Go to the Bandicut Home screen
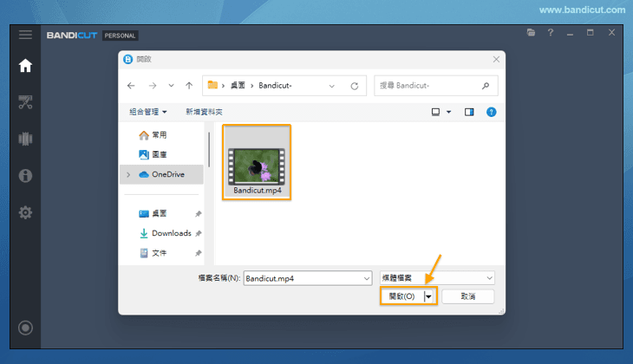The image size is (633, 364). click(x=25, y=66)
